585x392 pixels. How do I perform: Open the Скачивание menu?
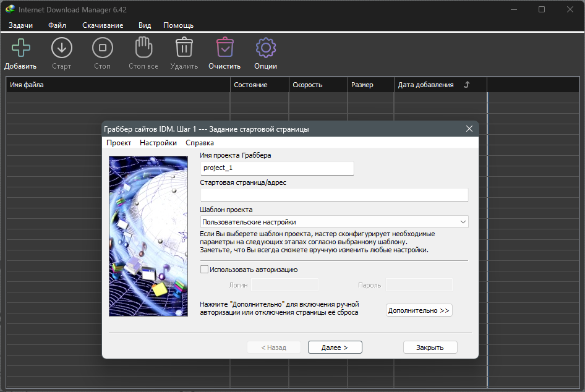point(103,25)
